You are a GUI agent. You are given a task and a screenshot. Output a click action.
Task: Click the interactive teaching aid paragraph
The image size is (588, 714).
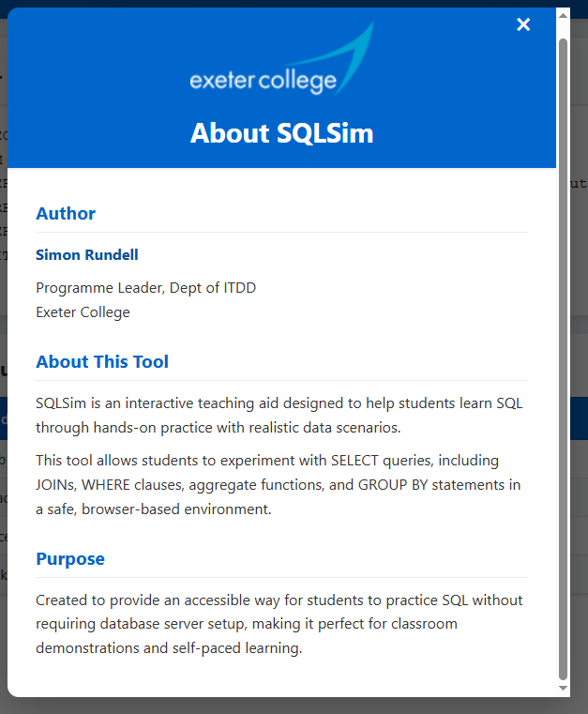tap(279, 415)
